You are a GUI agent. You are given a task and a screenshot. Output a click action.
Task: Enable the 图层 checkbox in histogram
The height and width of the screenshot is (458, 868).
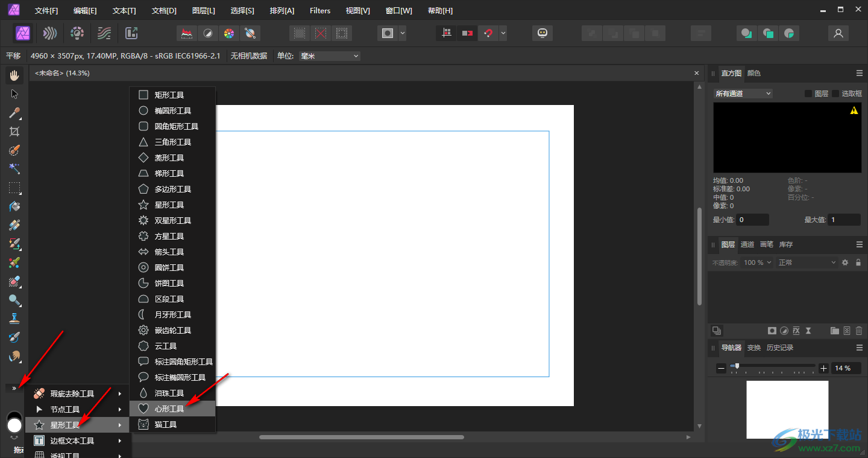(808, 94)
